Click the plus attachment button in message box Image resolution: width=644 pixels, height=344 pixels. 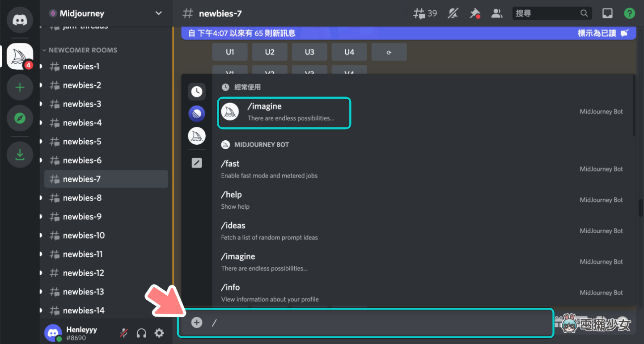coord(197,322)
